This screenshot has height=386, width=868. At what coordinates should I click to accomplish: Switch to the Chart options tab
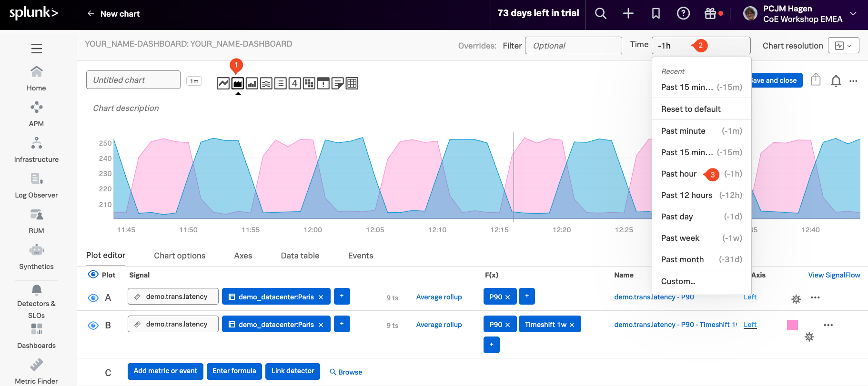180,256
